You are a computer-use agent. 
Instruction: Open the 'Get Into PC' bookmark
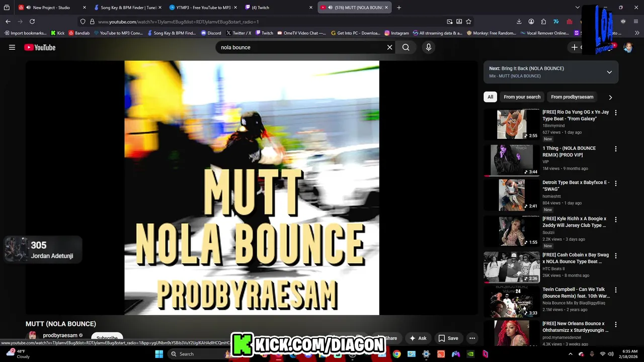356,33
